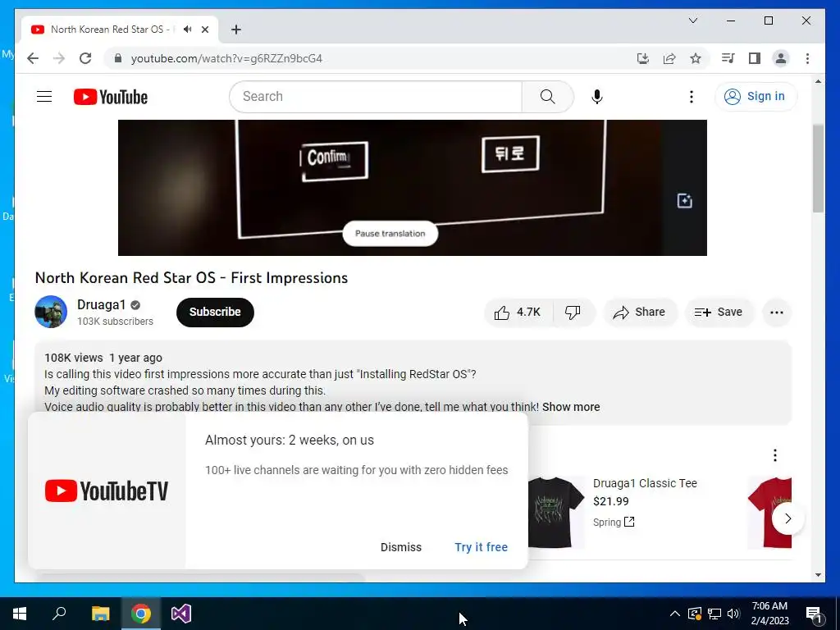The image size is (840, 630).
Task: Click Try it free offer
Action: pyautogui.click(x=481, y=547)
